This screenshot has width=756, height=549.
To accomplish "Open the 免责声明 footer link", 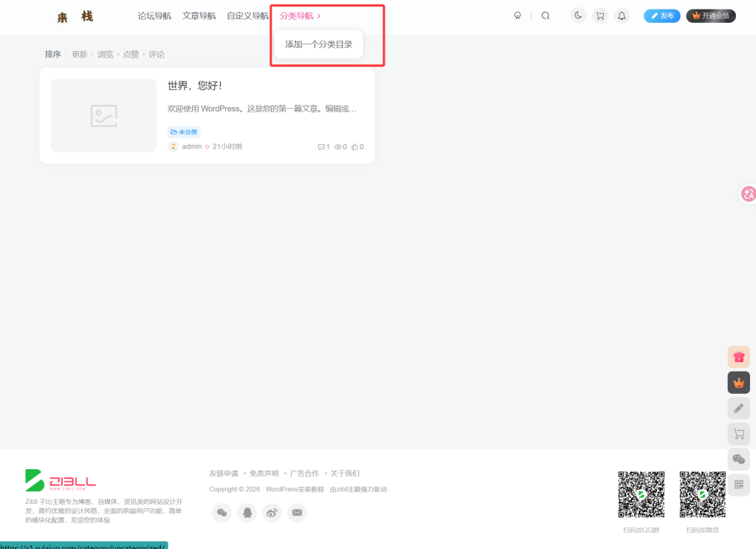I will tap(264, 473).
